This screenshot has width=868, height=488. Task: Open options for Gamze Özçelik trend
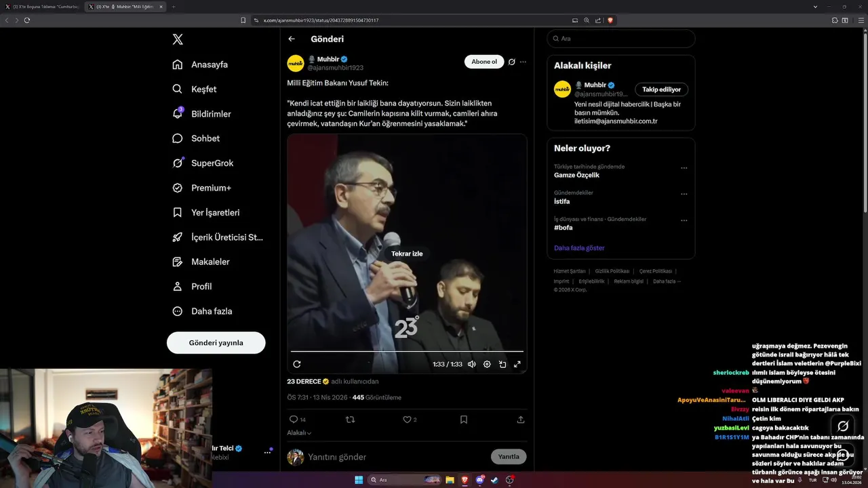pos(684,167)
